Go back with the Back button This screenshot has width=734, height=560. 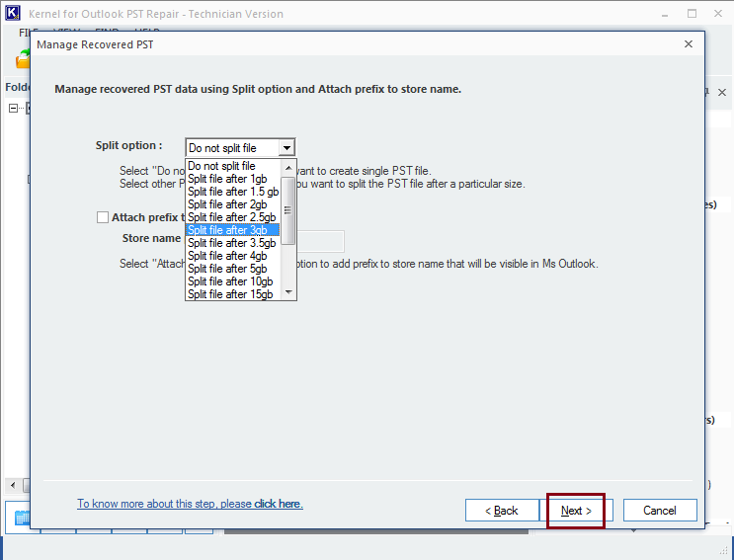502,511
